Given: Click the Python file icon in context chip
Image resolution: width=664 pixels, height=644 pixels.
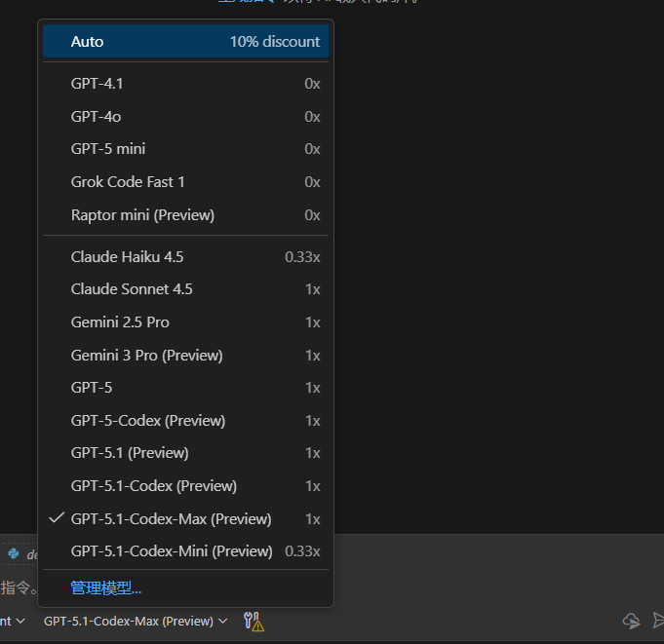Looking at the screenshot, I should 14,553.
